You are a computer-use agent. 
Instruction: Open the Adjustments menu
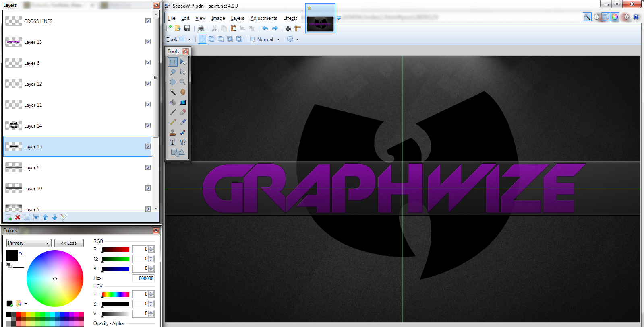pyautogui.click(x=264, y=18)
